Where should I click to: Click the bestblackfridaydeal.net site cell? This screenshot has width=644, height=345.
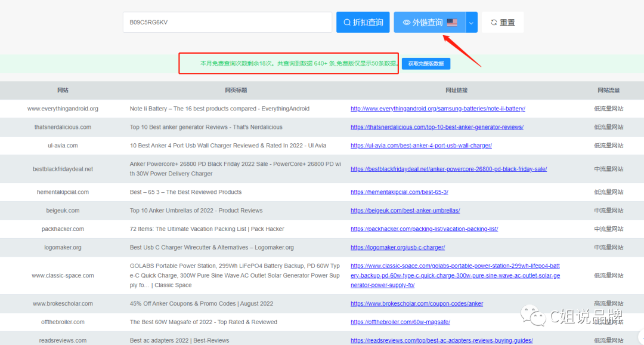pos(63,169)
